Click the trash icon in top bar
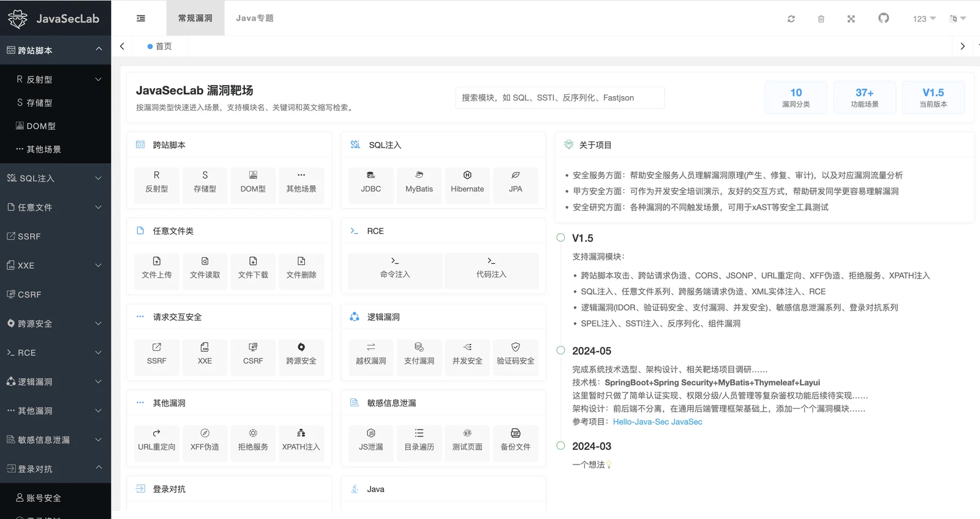Screen dimensions: 980x519 click(821, 19)
